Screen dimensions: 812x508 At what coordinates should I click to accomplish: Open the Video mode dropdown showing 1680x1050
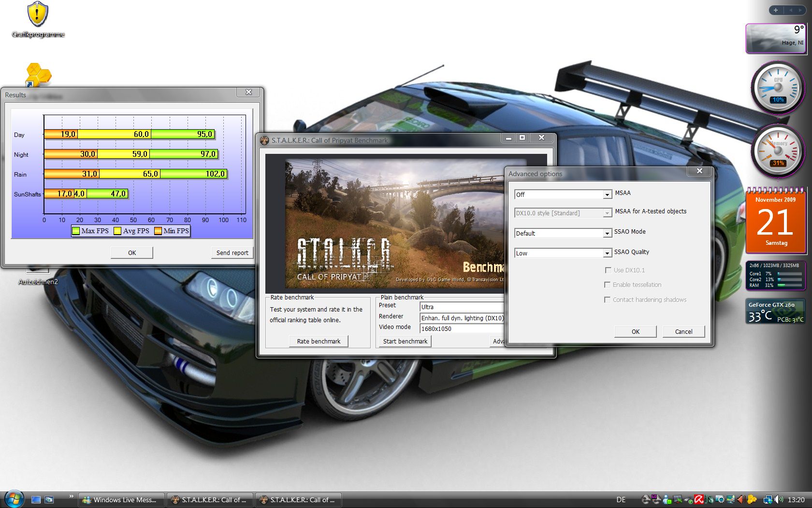(462, 329)
